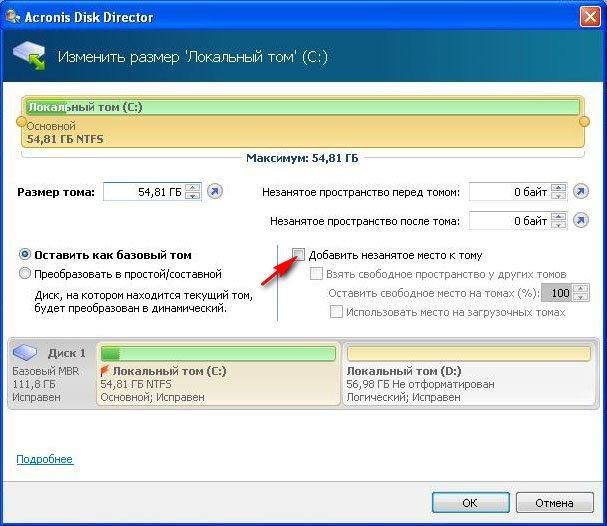Check 'Использовать место на загрузочных томах'
The height and width of the screenshot is (526, 607).
336,312
